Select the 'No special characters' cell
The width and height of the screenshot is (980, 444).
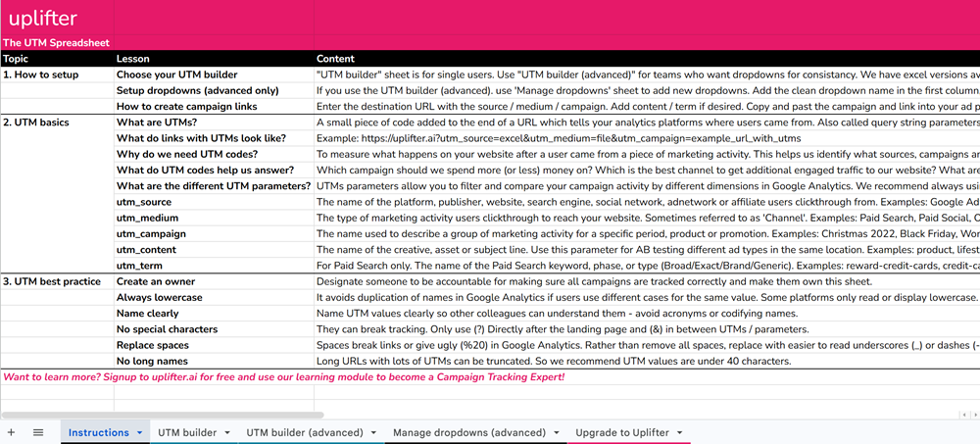214,329
